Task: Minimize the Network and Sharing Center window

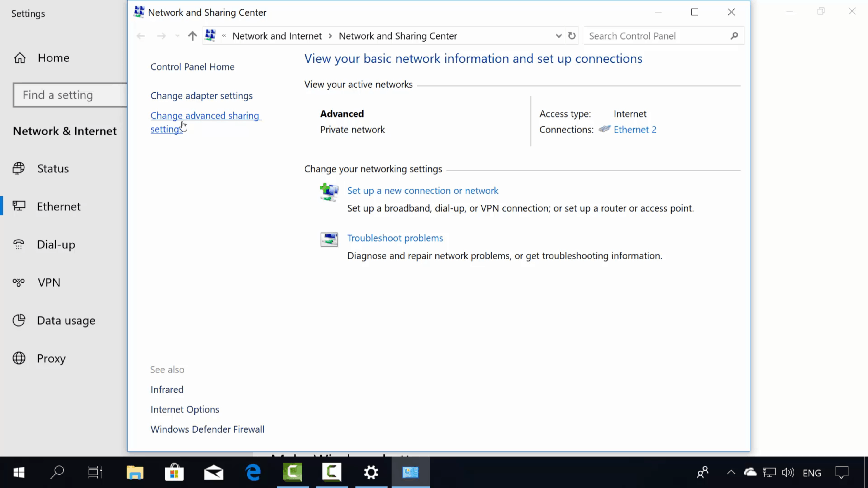Action: [x=658, y=12]
